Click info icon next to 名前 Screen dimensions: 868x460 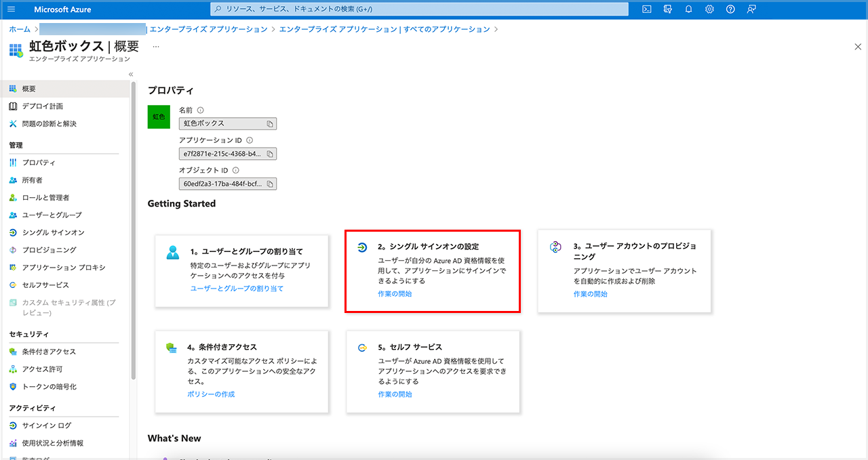[201, 110]
